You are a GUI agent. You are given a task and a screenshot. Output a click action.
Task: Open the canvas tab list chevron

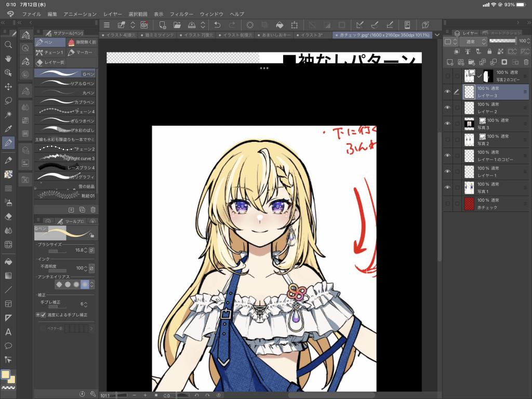tap(436, 35)
